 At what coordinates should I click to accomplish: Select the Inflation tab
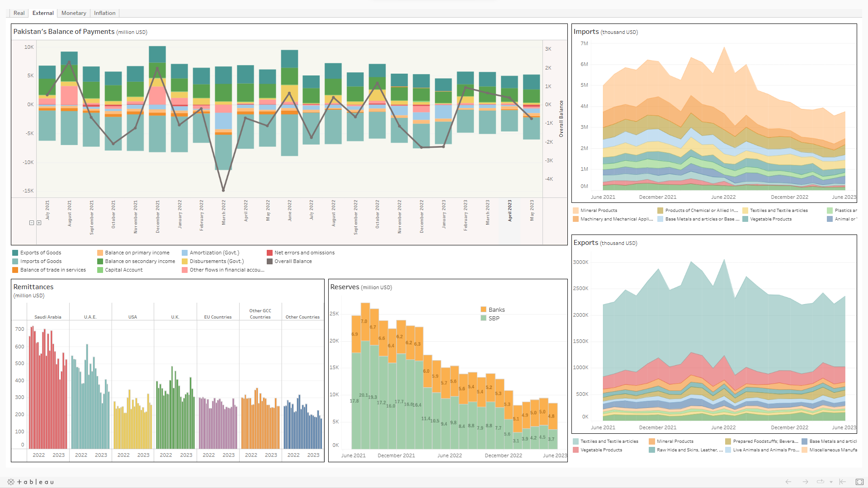pos(104,13)
